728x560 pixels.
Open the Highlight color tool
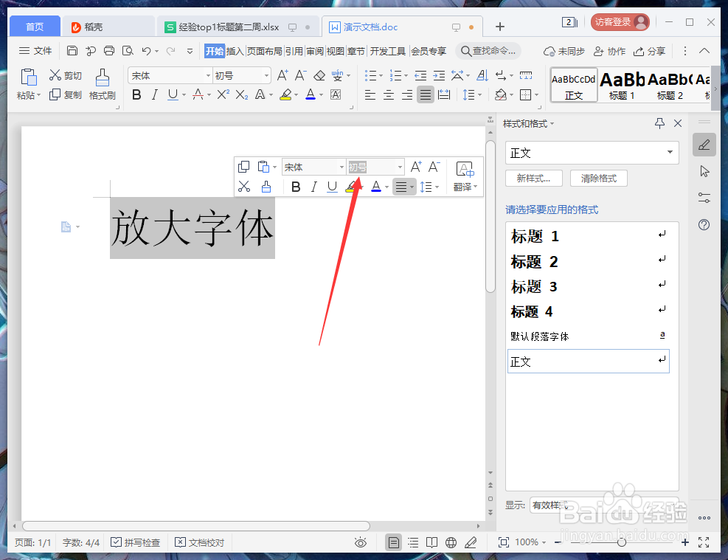[287, 94]
